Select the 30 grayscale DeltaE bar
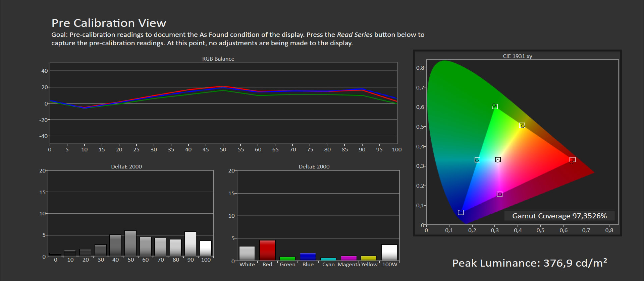Screen dimensions: 644x281 point(100,251)
